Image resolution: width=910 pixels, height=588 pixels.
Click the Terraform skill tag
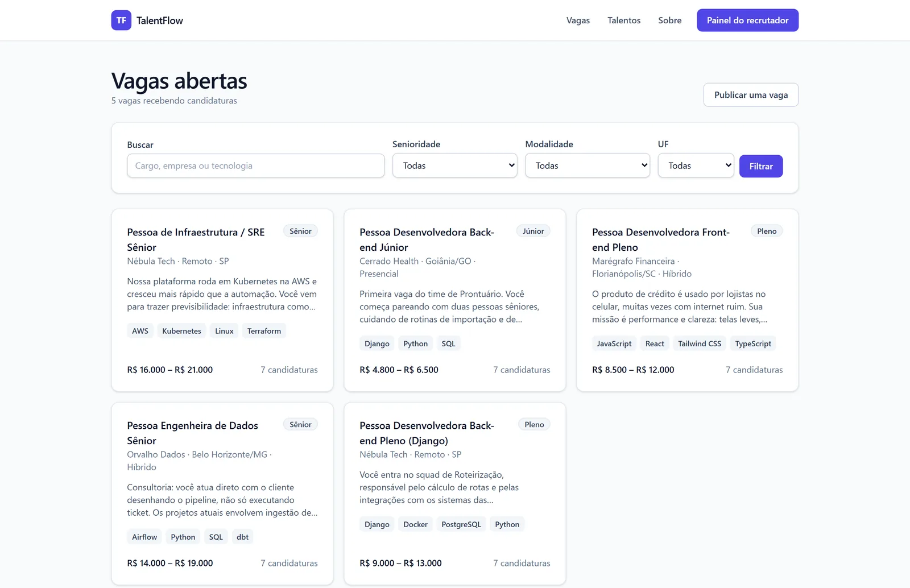[x=264, y=331]
